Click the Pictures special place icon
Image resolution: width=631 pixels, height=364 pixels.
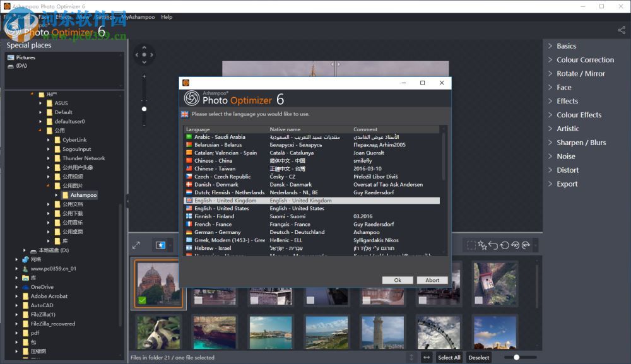pos(11,57)
